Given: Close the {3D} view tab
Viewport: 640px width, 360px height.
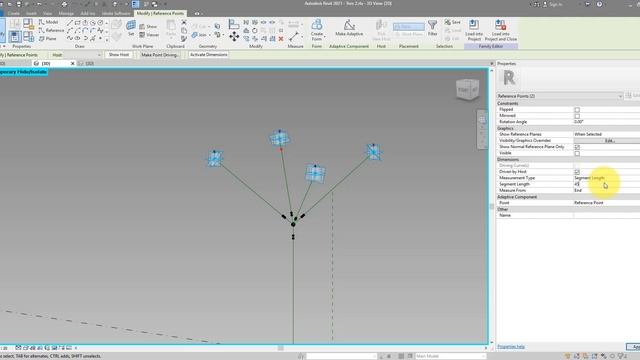Looking at the screenshot, I should 73,63.
